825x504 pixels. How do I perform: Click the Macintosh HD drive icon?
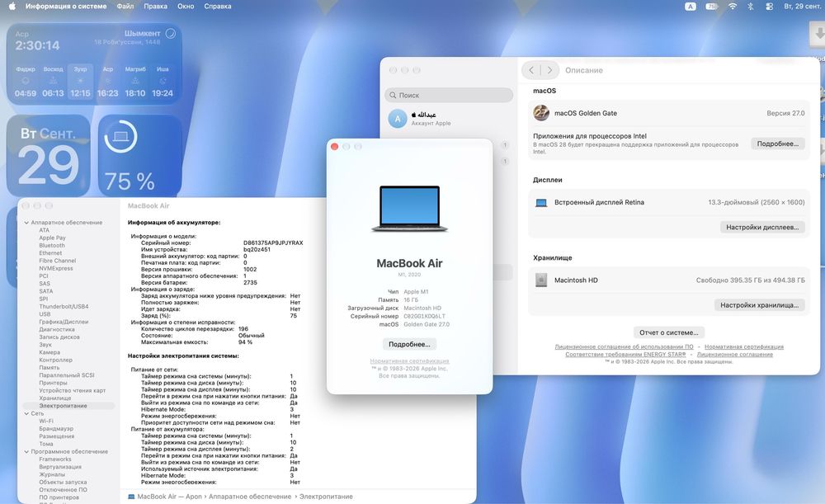point(541,280)
